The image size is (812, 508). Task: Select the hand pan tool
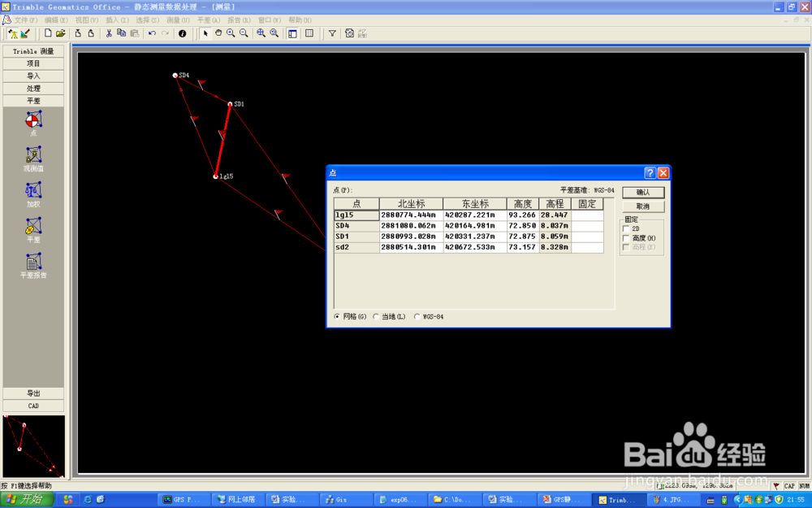click(218, 33)
